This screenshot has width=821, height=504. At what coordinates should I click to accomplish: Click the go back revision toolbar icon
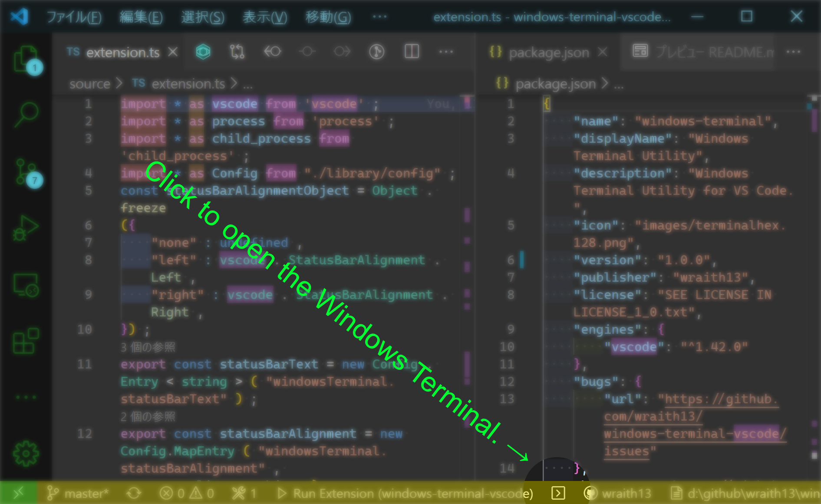[272, 52]
